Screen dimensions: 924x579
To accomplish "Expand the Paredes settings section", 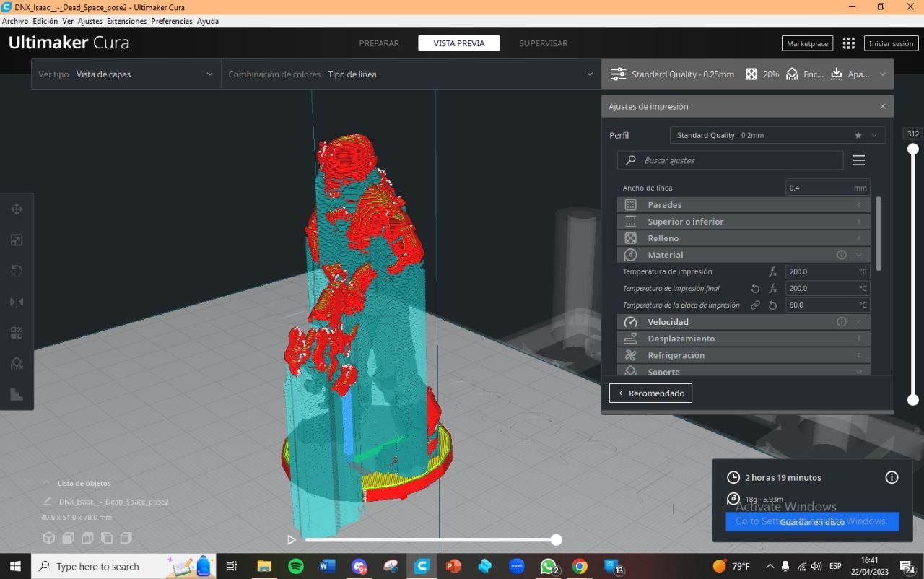I will point(744,205).
